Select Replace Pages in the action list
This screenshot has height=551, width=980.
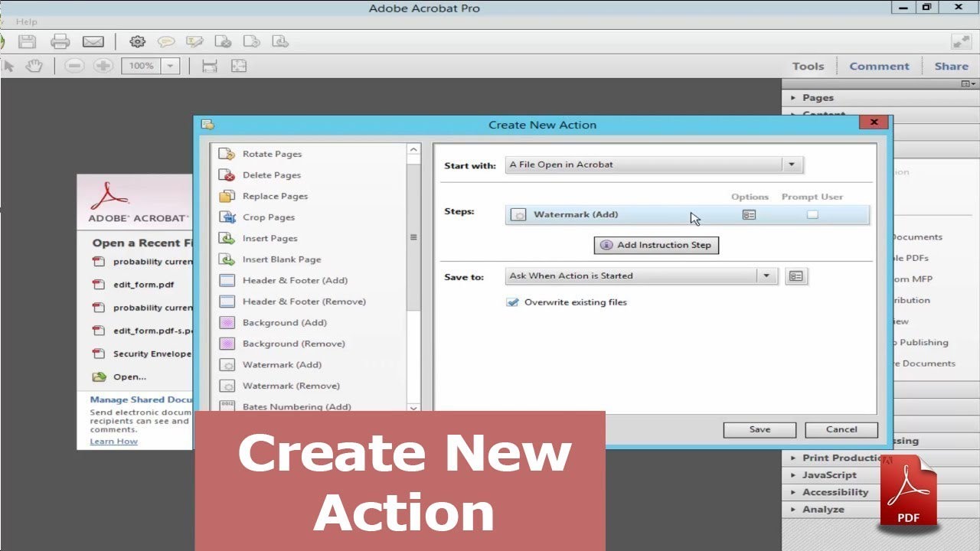pyautogui.click(x=275, y=196)
